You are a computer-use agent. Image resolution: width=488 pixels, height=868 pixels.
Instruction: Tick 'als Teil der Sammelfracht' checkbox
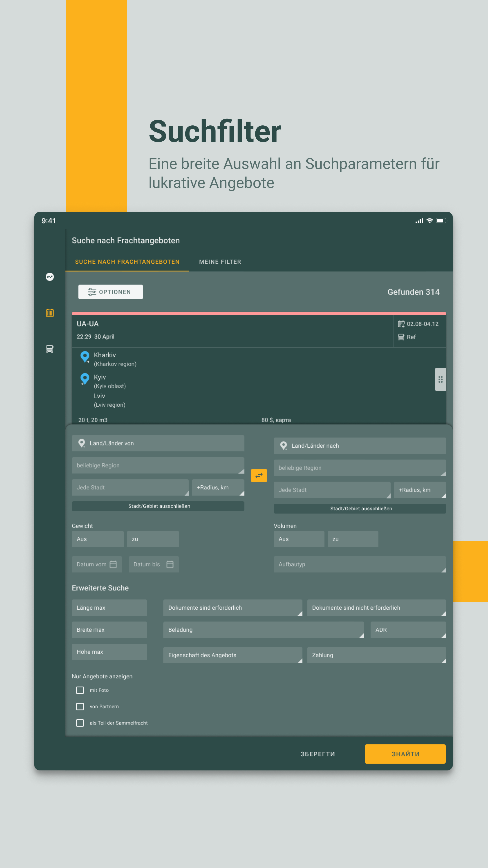coord(80,723)
